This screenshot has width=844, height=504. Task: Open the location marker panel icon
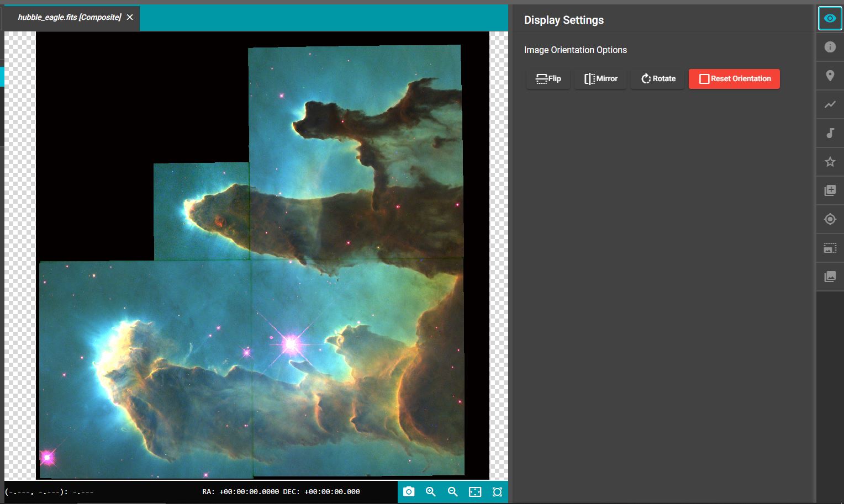coord(830,76)
